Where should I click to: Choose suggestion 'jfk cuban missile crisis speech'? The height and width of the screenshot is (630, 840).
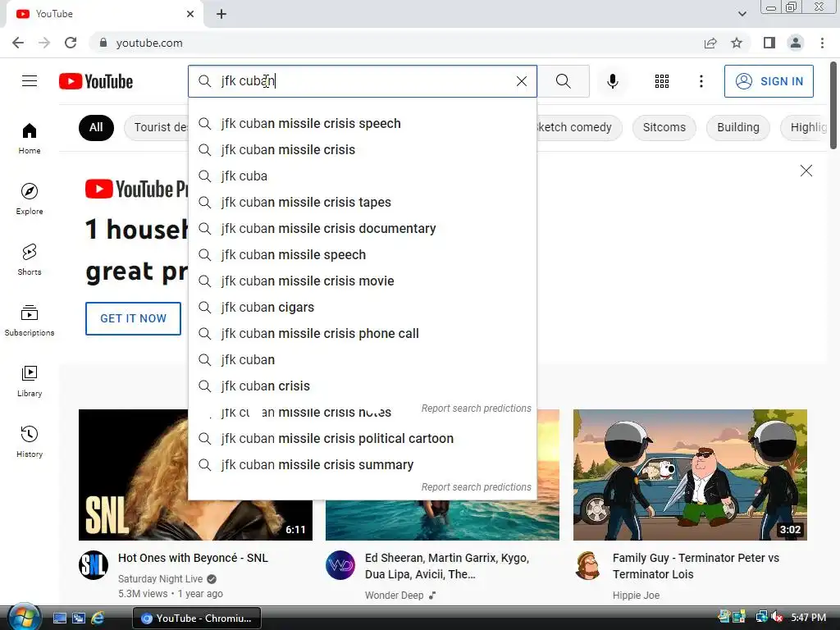(x=362, y=124)
